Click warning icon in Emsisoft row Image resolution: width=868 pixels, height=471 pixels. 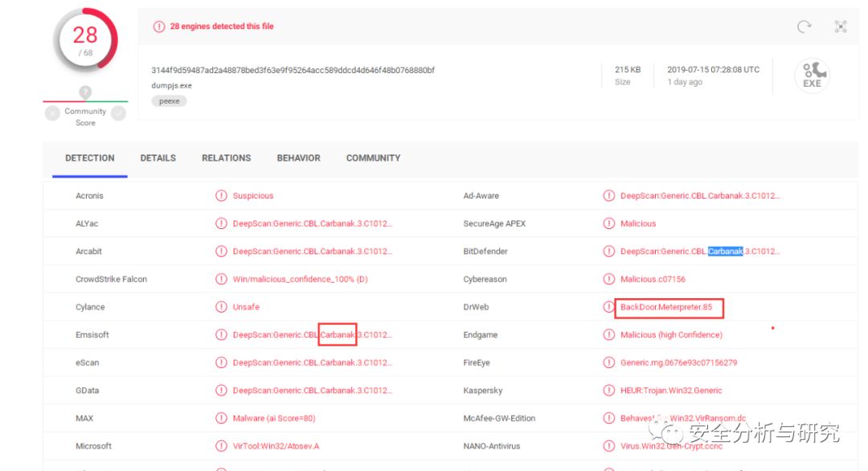click(x=222, y=335)
